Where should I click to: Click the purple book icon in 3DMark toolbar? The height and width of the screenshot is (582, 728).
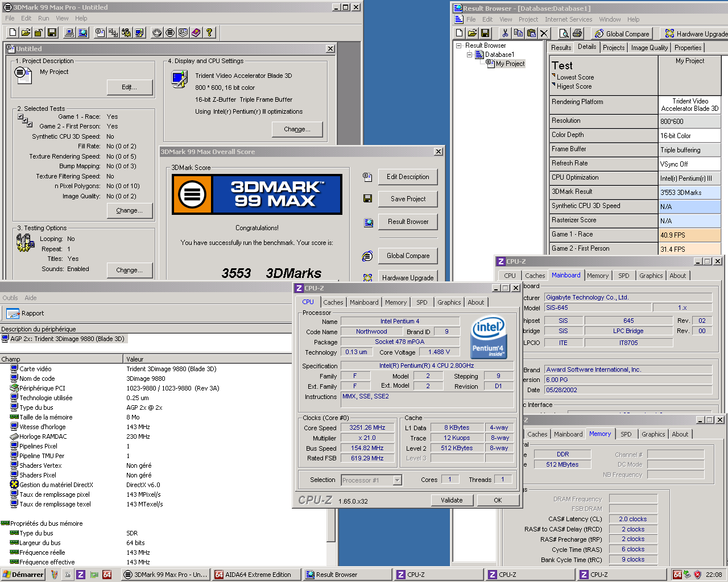[x=196, y=33]
